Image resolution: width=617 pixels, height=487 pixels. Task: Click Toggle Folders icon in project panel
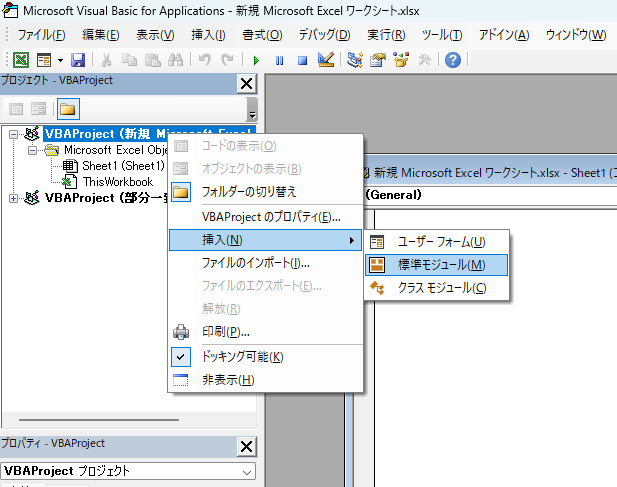pyautogui.click(x=68, y=109)
